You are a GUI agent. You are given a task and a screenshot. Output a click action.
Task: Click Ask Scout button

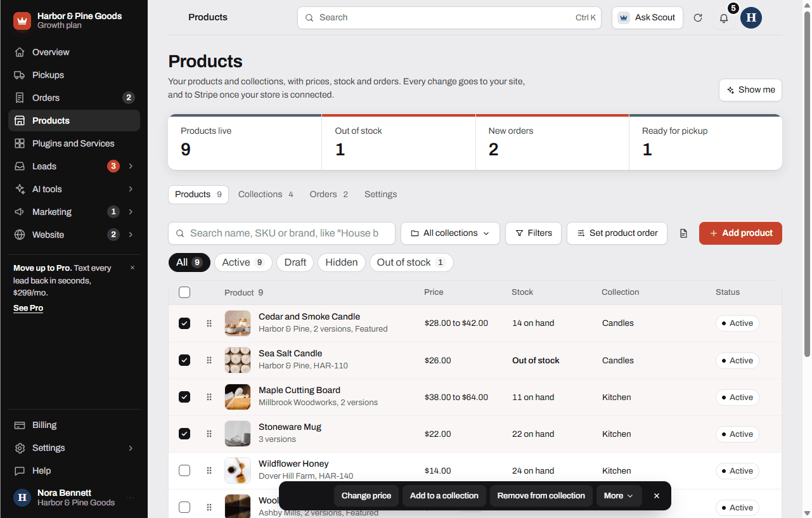point(647,18)
